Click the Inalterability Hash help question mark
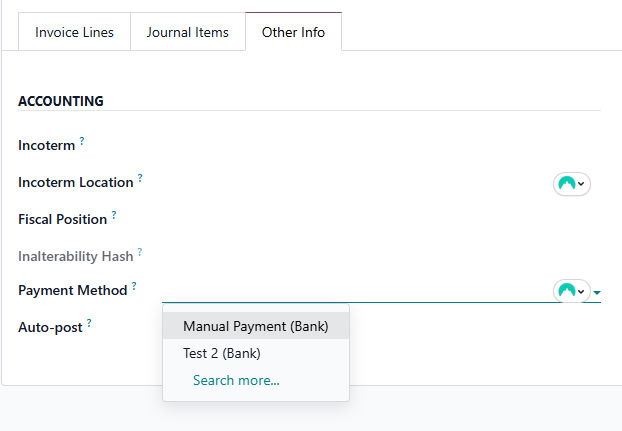 tap(140, 252)
